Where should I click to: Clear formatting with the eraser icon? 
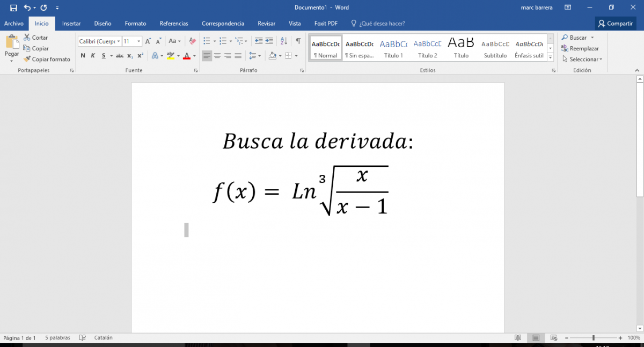pyautogui.click(x=193, y=41)
